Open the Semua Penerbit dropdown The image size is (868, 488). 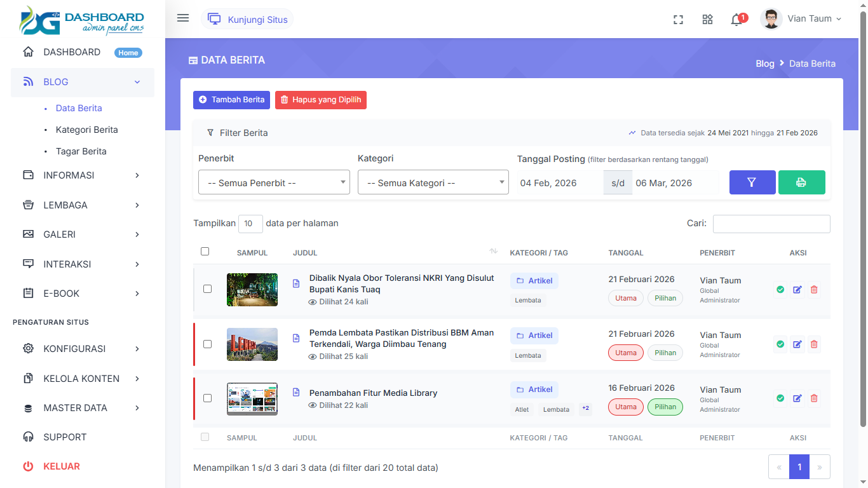274,182
